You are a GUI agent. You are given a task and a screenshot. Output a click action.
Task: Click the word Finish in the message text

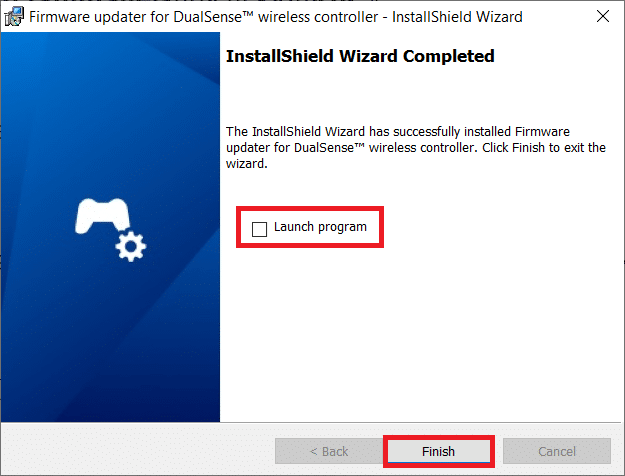pyautogui.click(x=528, y=148)
